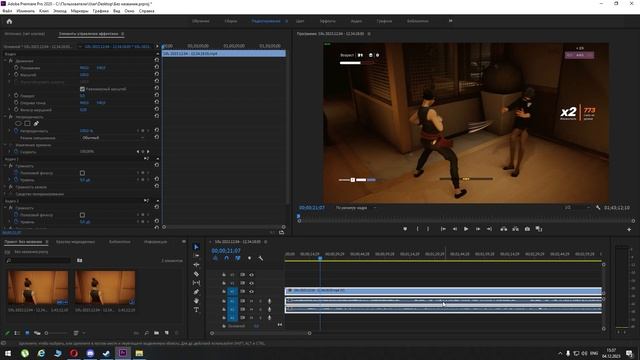Toggle the Position animation stopwatch
This screenshot has height=360, width=640.
pos(16,68)
